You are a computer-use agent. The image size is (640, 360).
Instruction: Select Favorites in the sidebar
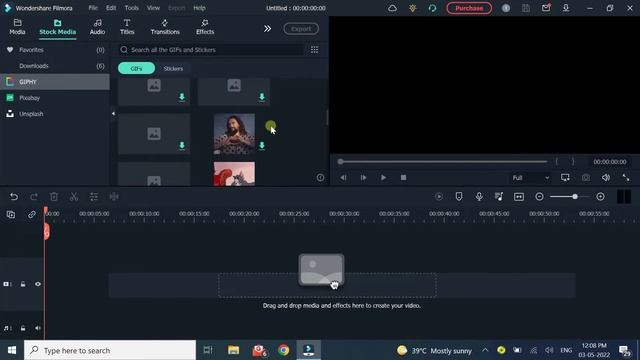(55, 50)
